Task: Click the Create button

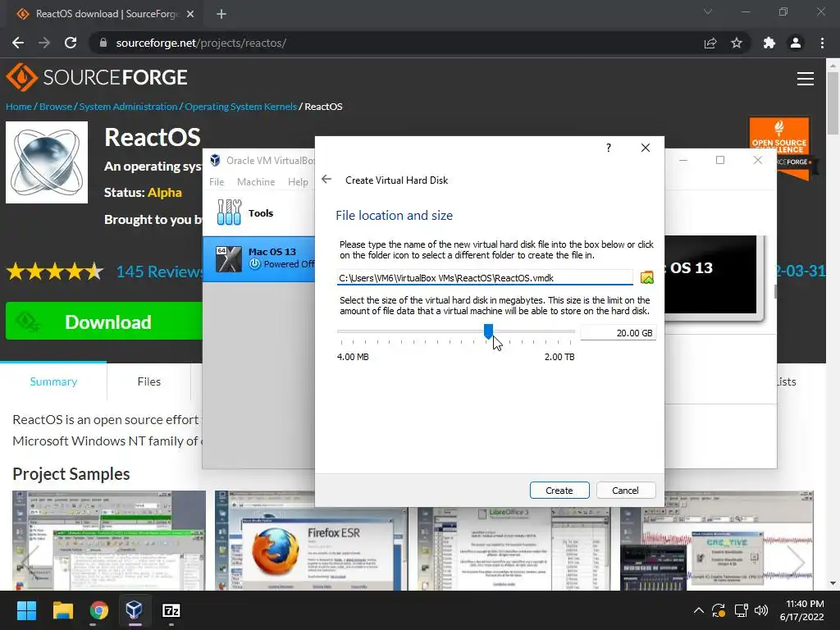Action: (x=559, y=491)
